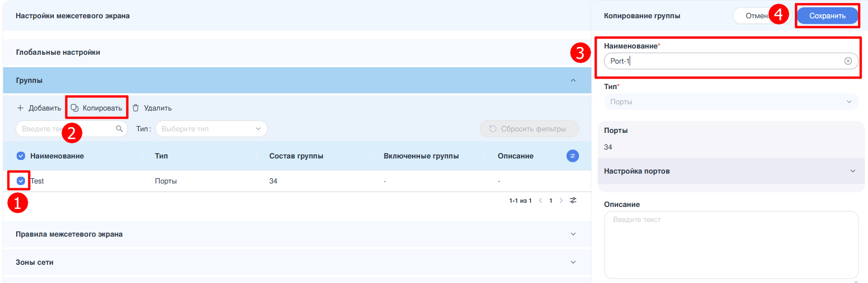Clear the Наименование field with the X icon
Viewport: 868px width, 283px height.
coord(848,61)
